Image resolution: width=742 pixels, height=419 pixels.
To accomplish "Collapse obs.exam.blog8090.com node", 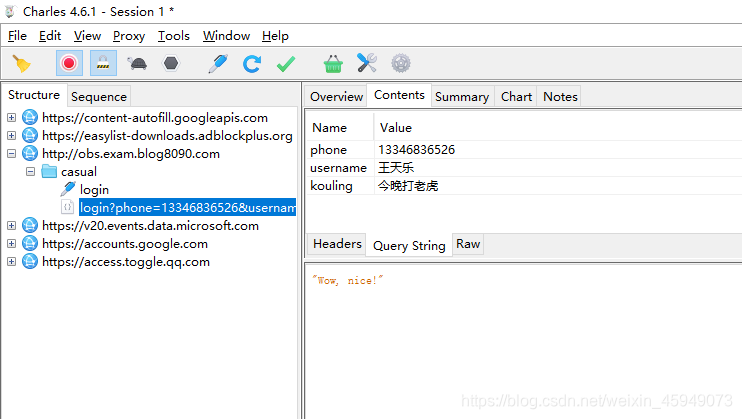I will (x=12, y=153).
